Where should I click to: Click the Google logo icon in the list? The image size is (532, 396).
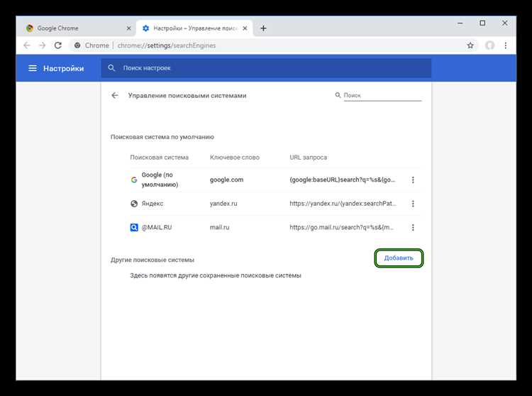pos(134,180)
